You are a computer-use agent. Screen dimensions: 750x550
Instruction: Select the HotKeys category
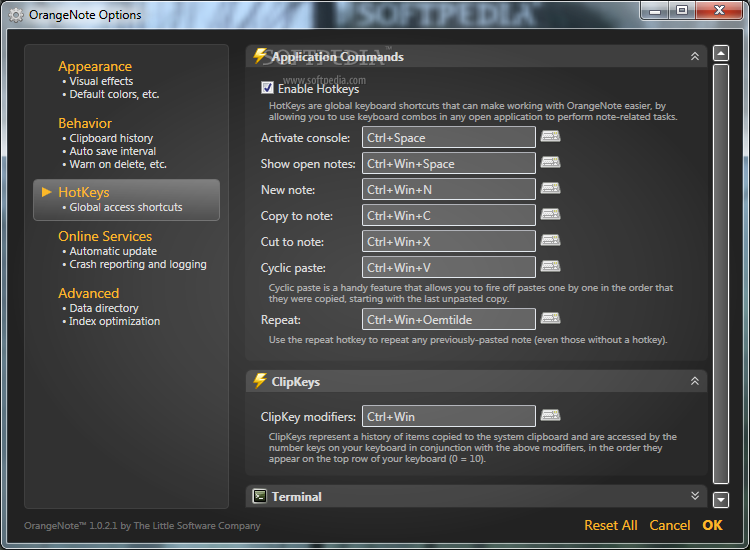(x=126, y=200)
